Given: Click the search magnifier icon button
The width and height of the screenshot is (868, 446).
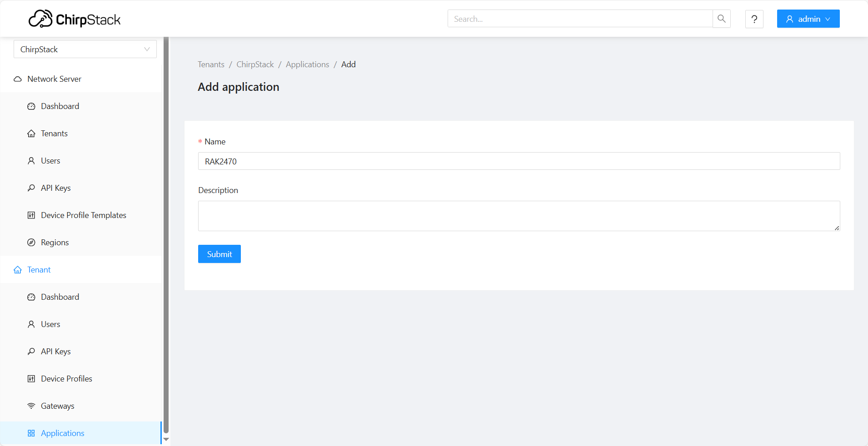Looking at the screenshot, I should pyautogui.click(x=722, y=19).
